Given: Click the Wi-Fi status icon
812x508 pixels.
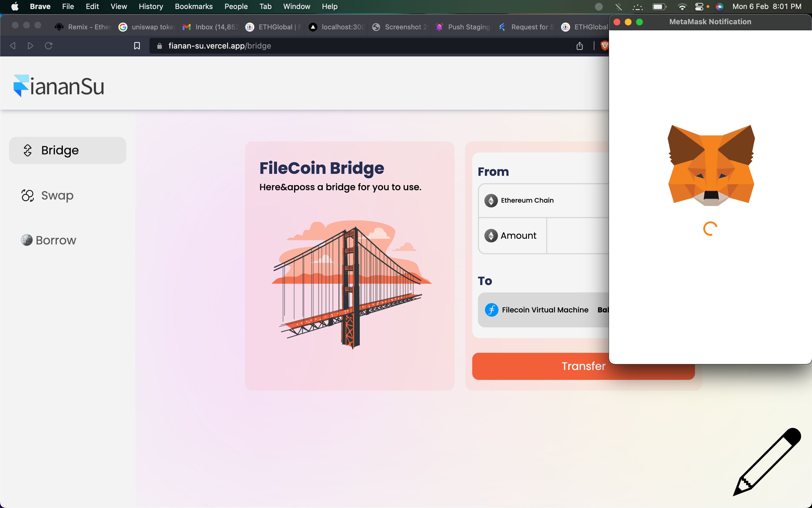Looking at the screenshot, I should tap(681, 6).
